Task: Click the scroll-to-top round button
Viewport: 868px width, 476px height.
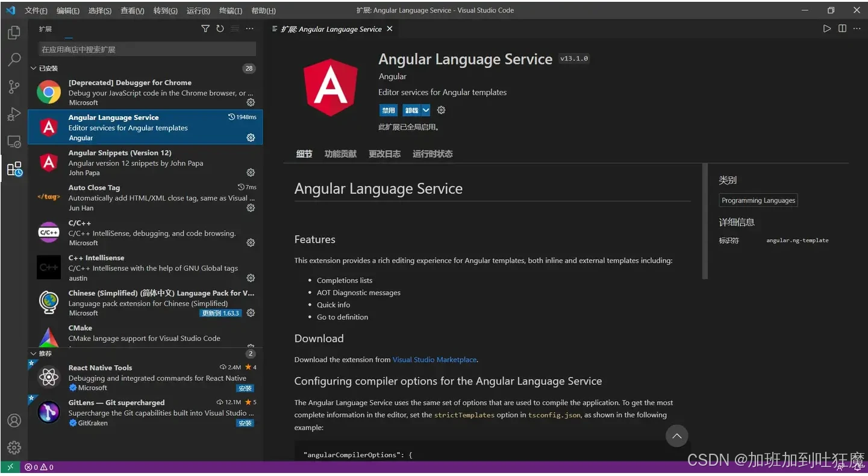Action: (676, 436)
